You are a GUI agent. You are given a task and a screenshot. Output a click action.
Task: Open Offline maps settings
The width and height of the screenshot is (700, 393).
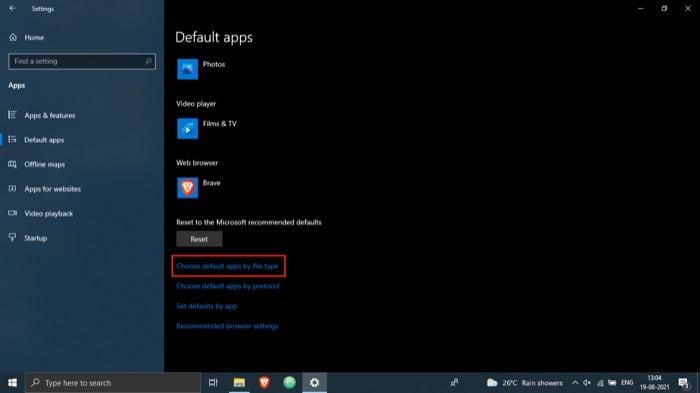(37, 164)
